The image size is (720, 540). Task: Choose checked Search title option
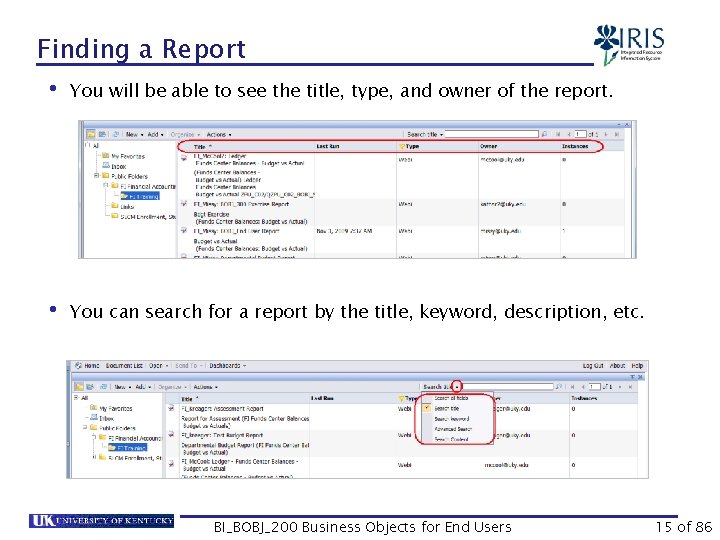point(446,408)
